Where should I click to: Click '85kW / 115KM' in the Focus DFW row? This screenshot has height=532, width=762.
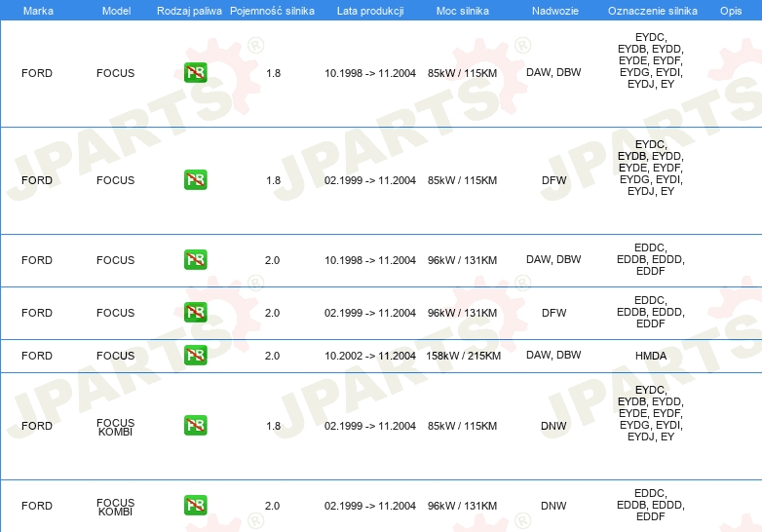coord(462,180)
